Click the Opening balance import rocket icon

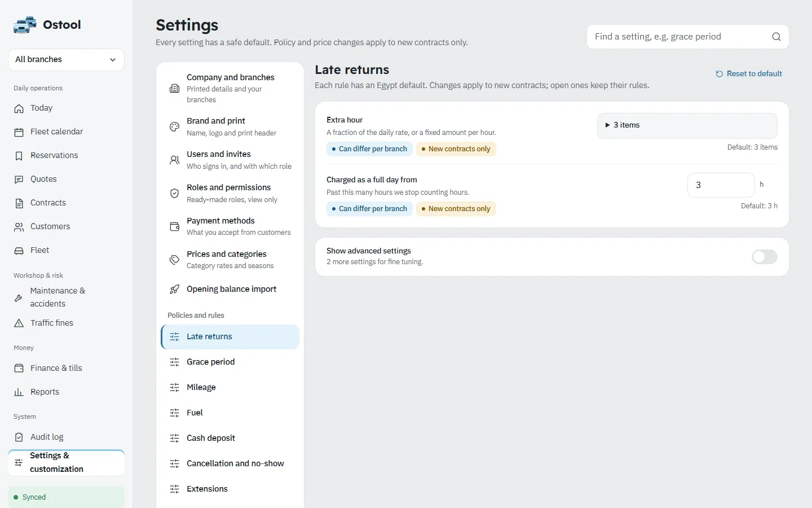pyautogui.click(x=175, y=290)
